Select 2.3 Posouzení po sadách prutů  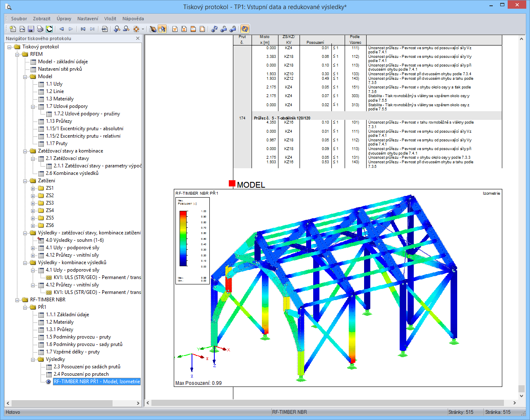pyautogui.click(x=87, y=367)
